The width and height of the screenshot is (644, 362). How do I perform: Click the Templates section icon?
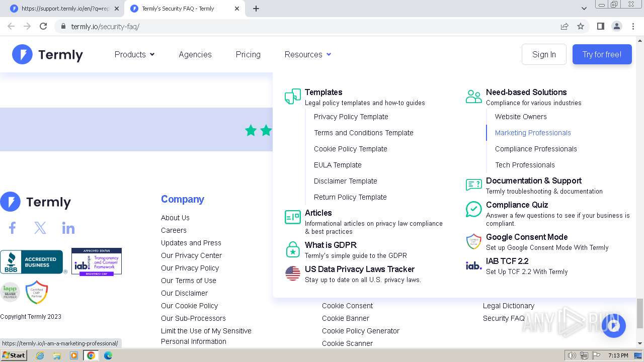pos(293,97)
